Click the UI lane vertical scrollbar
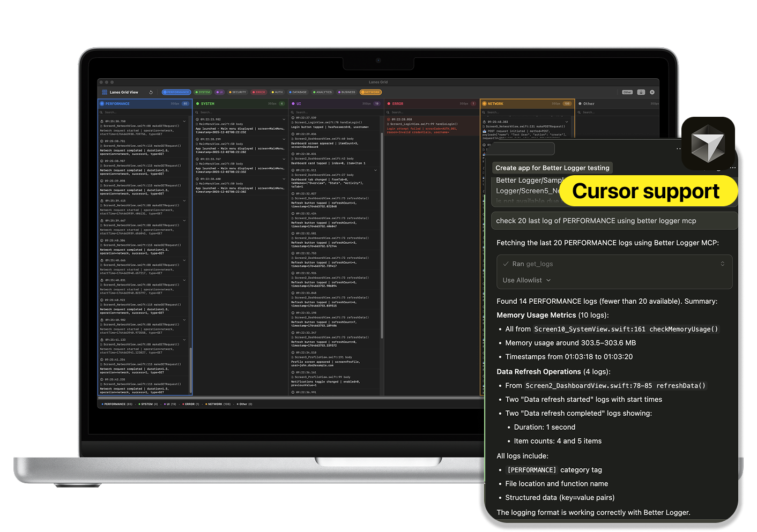 (x=382, y=236)
